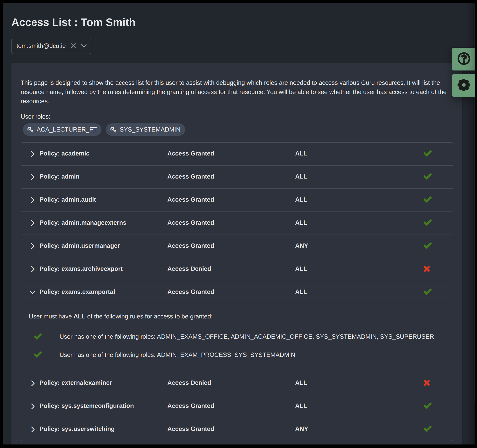Expand Policy: exams.archiveexport details
Viewport: 477px width, 448px height.
(81, 269)
